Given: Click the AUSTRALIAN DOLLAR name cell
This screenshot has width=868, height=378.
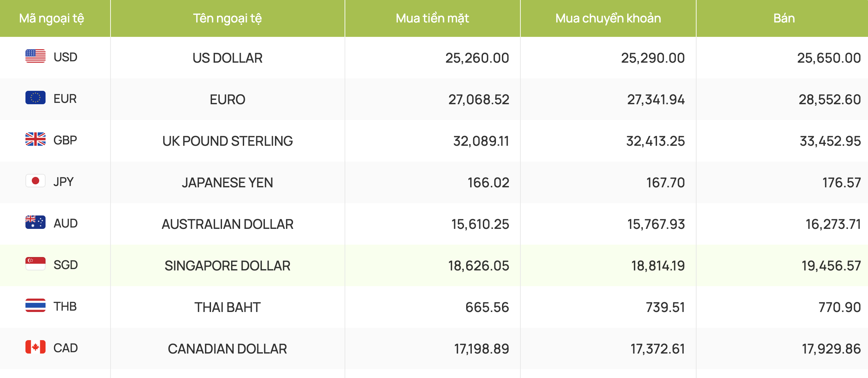Looking at the screenshot, I should (x=227, y=224).
